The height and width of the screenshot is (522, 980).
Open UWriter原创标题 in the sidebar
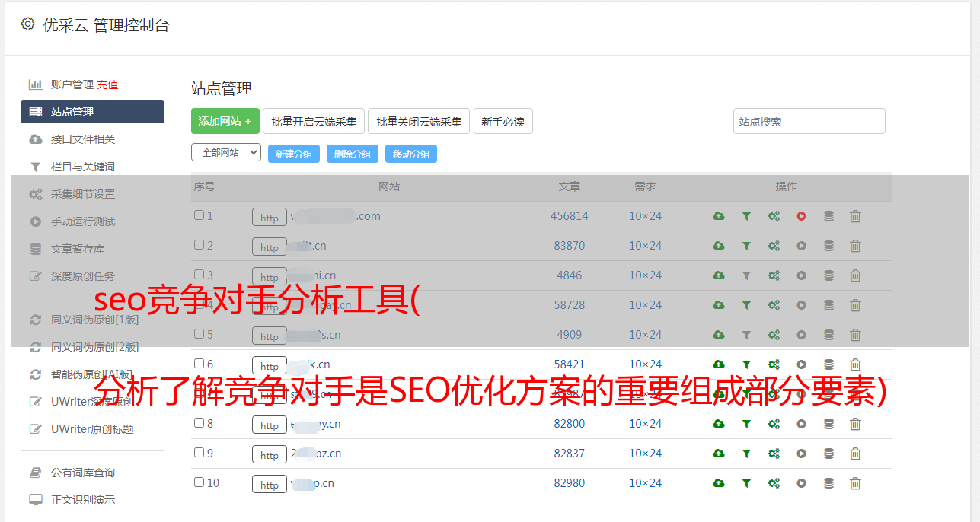pos(92,429)
